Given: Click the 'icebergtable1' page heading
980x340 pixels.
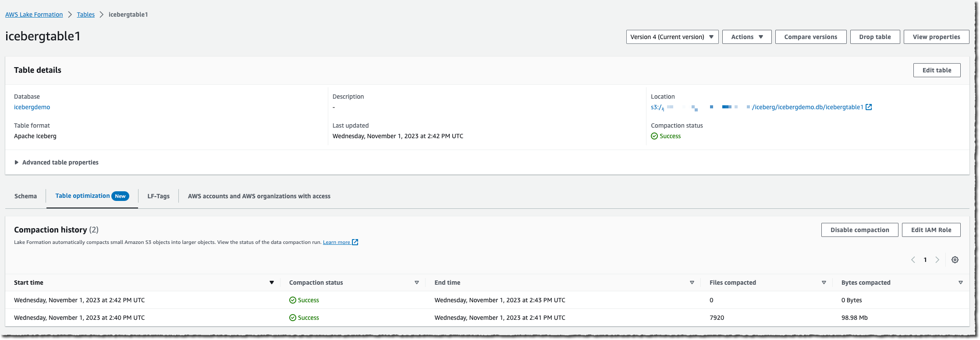Looking at the screenshot, I should [x=43, y=36].
